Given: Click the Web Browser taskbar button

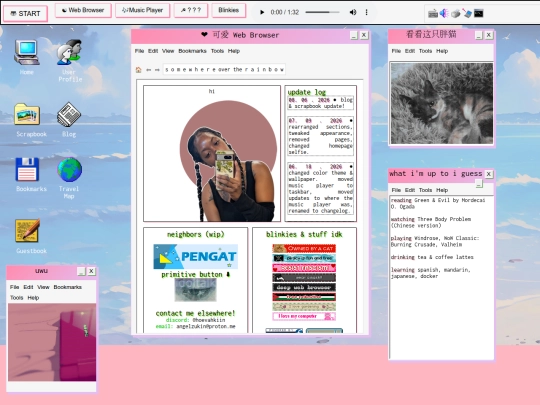Looking at the screenshot, I should [83, 10].
